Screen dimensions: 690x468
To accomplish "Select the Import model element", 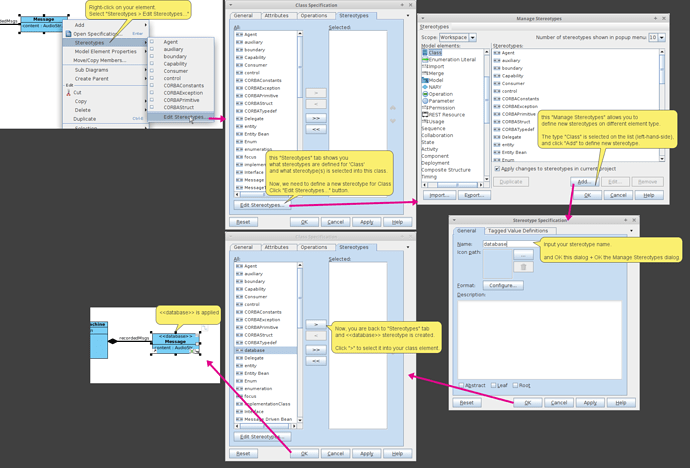I will (x=433, y=66).
